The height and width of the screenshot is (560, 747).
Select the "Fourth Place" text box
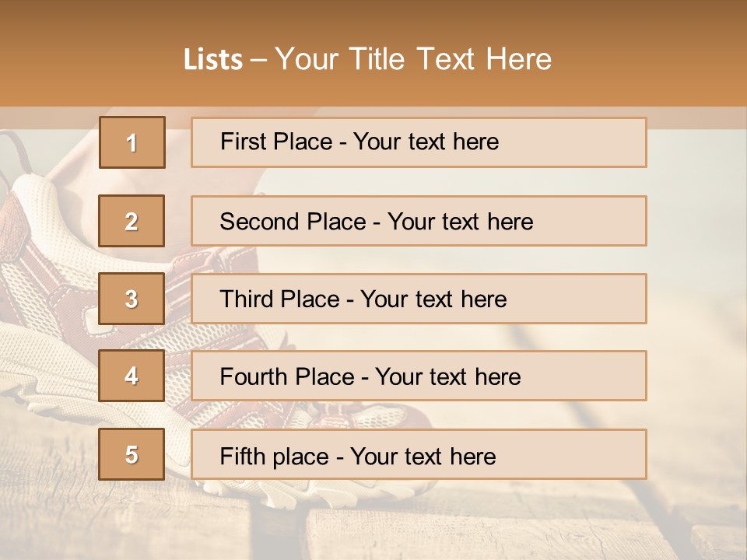coord(419,376)
